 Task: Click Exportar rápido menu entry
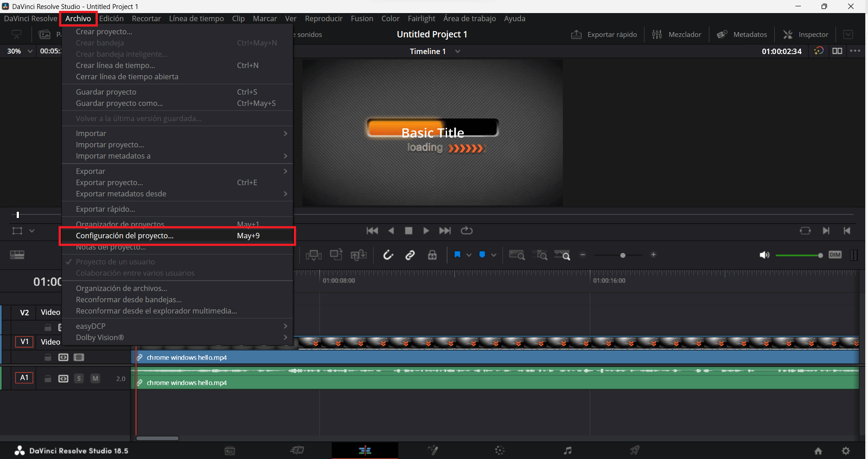point(177,209)
